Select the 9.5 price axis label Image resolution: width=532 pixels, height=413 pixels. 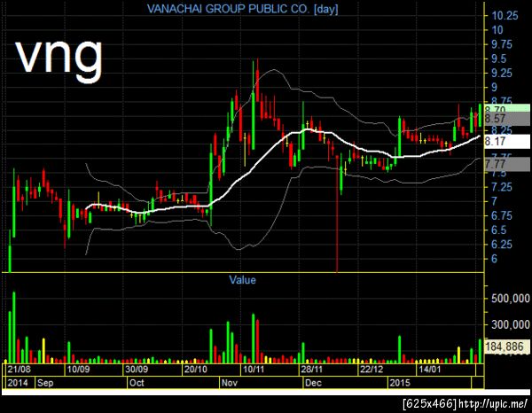pos(498,59)
